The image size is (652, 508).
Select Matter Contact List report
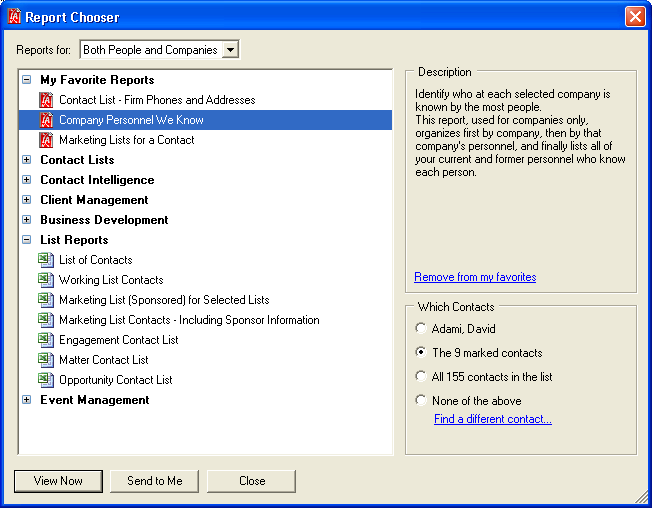point(104,360)
